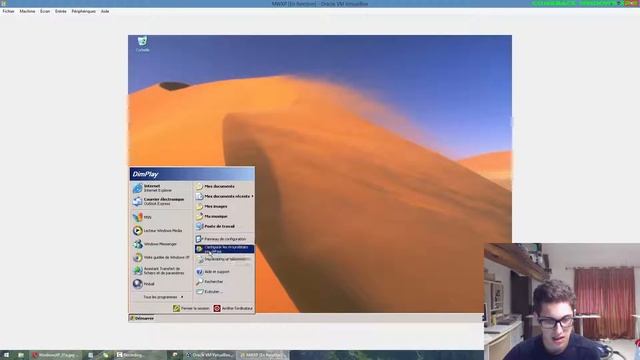Expand Tous les programmes
This screenshot has height=360, width=640.
coord(163,297)
